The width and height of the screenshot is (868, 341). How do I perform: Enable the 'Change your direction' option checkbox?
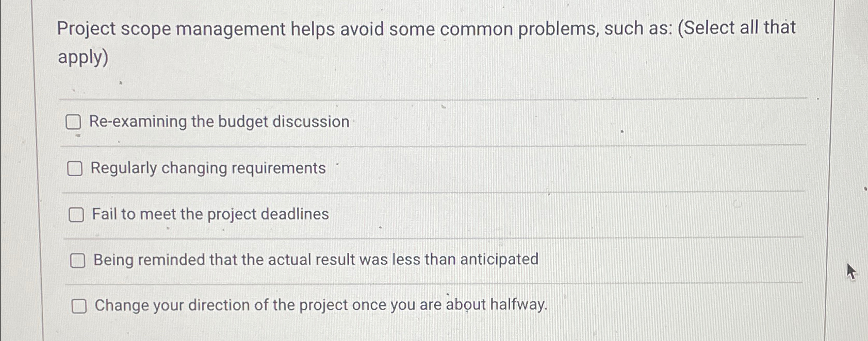click(x=80, y=306)
